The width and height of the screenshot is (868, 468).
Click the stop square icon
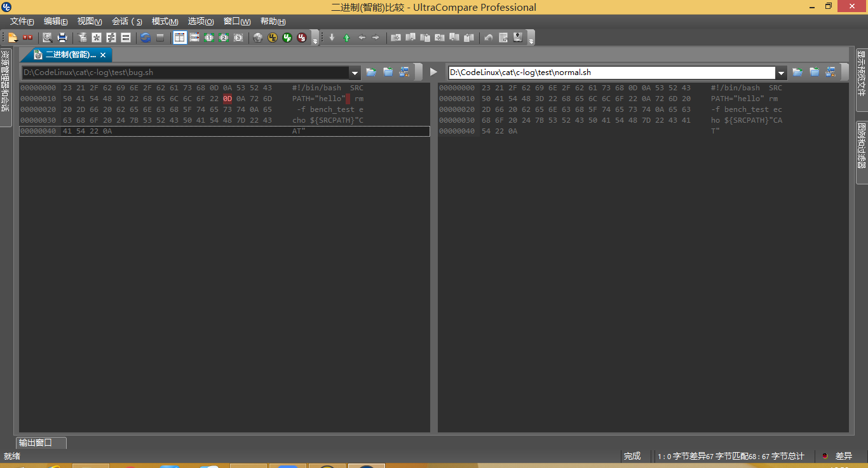click(x=160, y=38)
